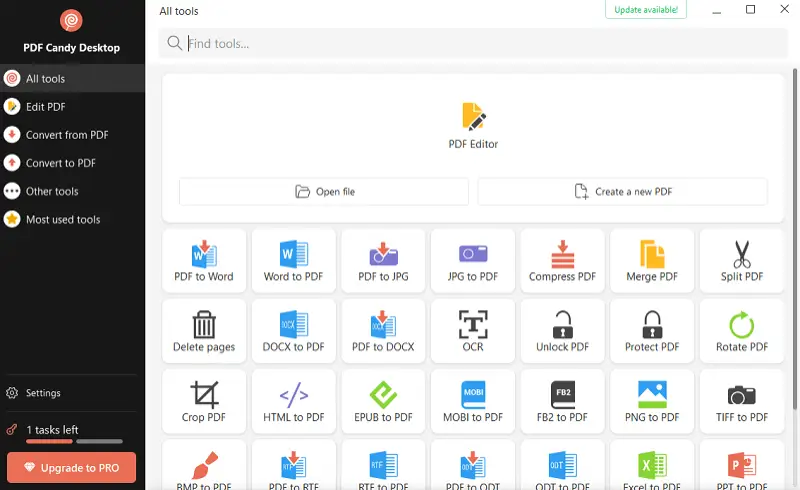
Task: Choose the Compress PDF tool
Action: click(x=562, y=261)
